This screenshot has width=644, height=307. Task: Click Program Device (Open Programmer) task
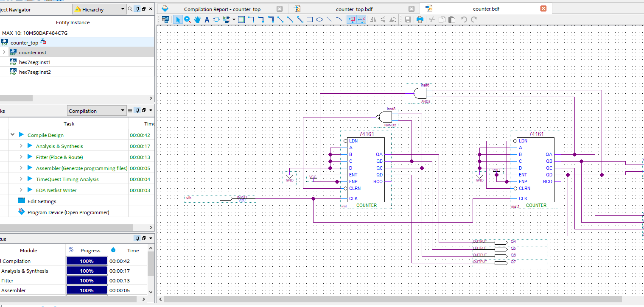pyautogui.click(x=68, y=212)
